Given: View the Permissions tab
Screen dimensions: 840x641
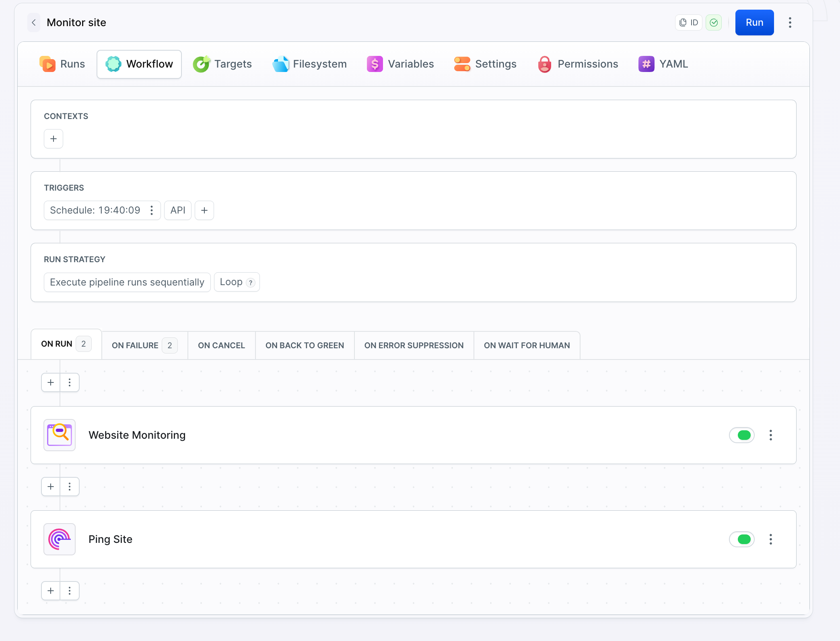Looking at the screenshot, I should click(x=578, y=64).
